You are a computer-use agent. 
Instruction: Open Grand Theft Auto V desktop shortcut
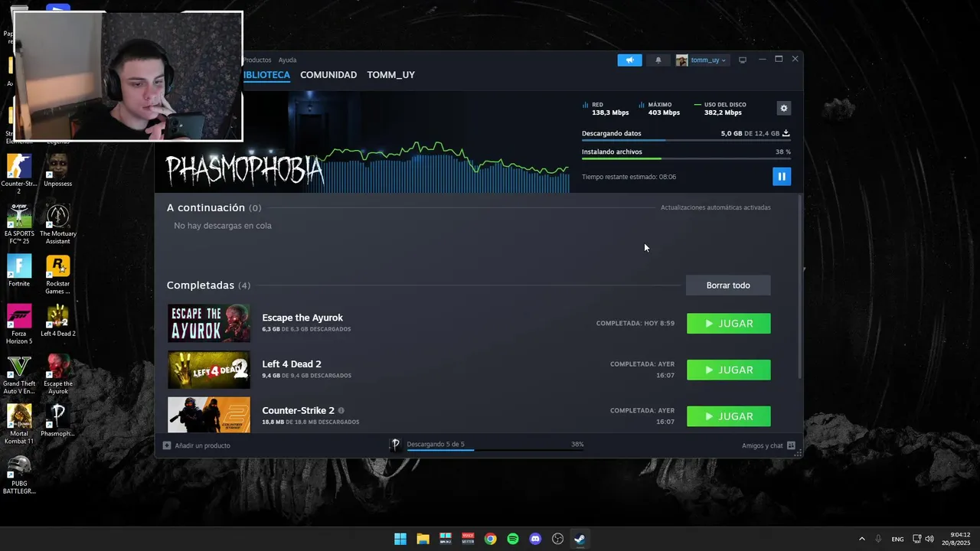coord(19,375)
